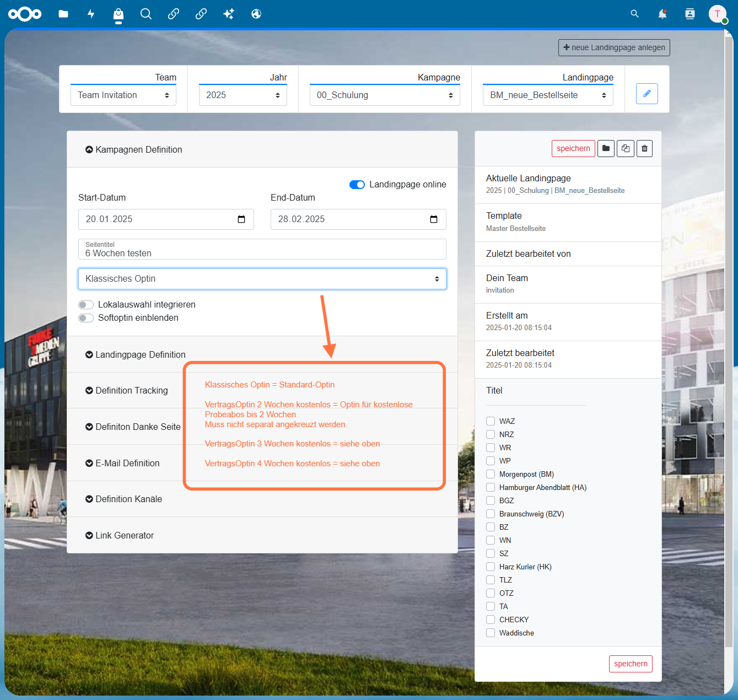Click neue Landingpage anlegen button
The width and height of the screenshot is (738, 700).
point(614,47)
